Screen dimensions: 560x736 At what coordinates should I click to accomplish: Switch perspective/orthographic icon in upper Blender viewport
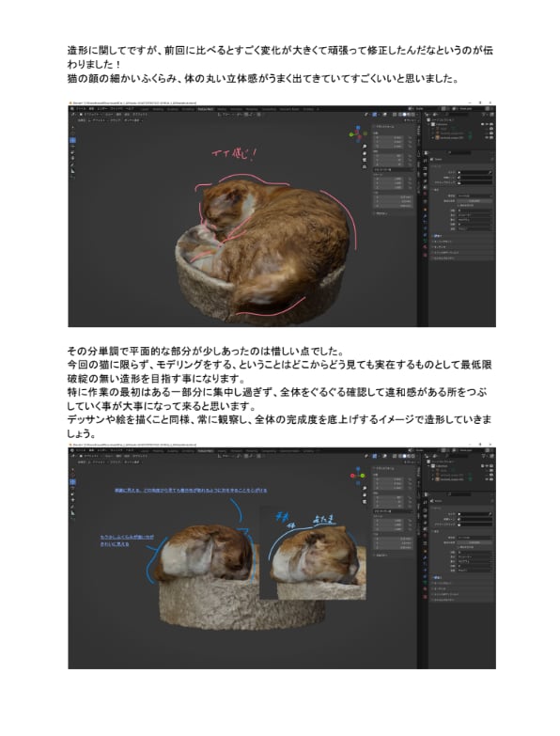365,166
